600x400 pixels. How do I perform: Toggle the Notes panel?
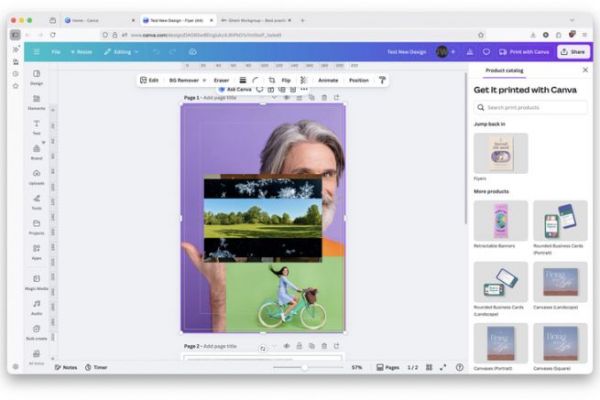(65, 367)
